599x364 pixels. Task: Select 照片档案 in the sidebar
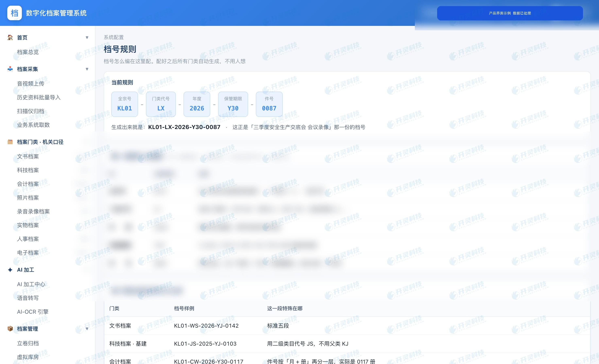(x=28, y=198)
